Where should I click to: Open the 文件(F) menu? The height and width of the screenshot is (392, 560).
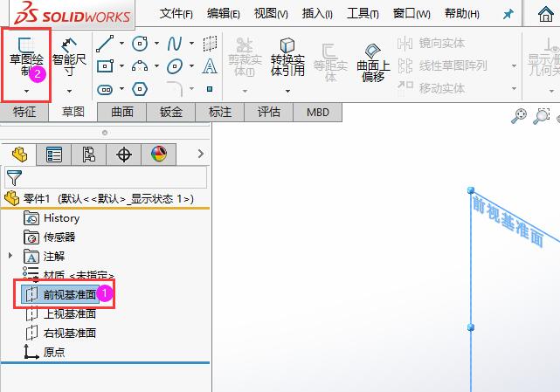tap(176, 14)
